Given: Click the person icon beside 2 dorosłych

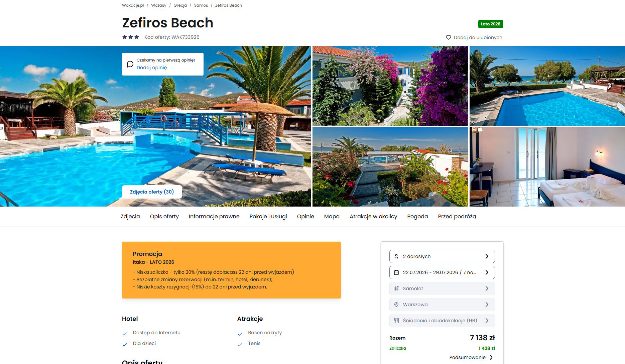Looking at the screenshot, I should point(396,256).
